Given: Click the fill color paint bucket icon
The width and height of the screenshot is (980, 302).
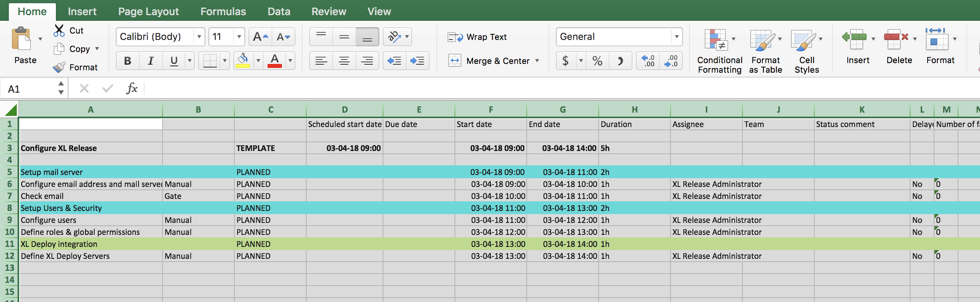Looking at the screenshot, I should pyautogui.click(x=242, y=61).
